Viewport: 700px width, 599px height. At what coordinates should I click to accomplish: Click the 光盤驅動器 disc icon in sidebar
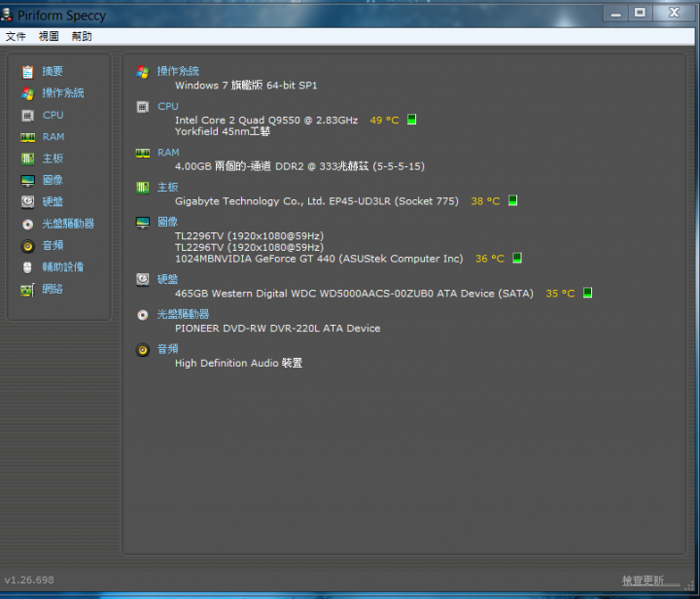27,224
